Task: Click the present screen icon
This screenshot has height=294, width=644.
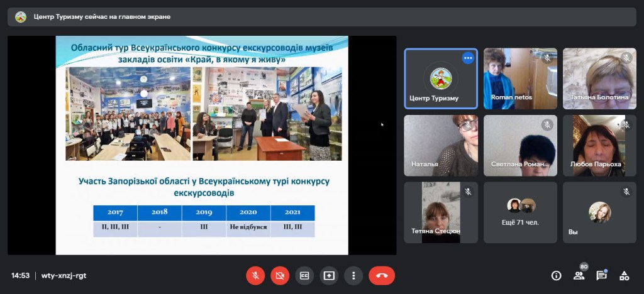Action: point(329,275)
